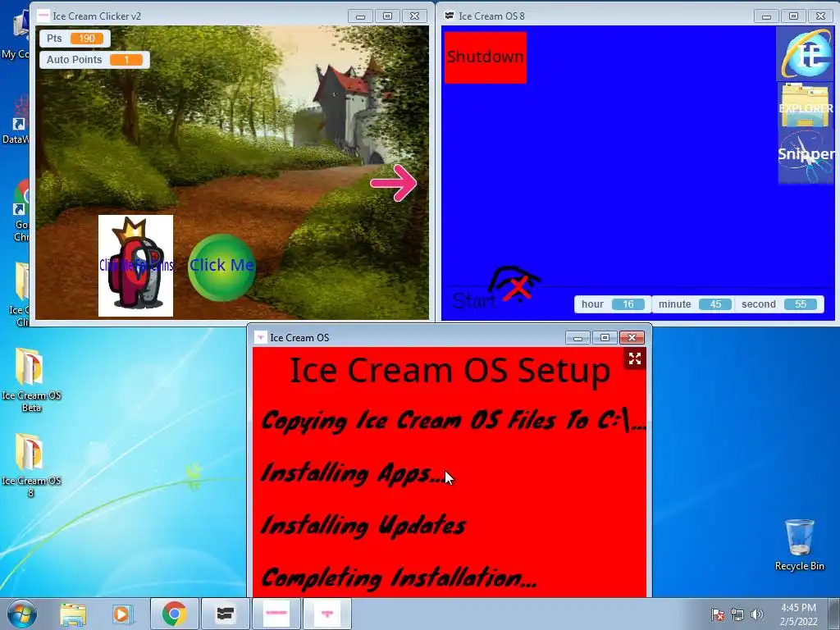This screenshot has width=840, height=630.
Task: Click the Ice Cream Clicker v2 title bar icon
Action: coord(43,16)
